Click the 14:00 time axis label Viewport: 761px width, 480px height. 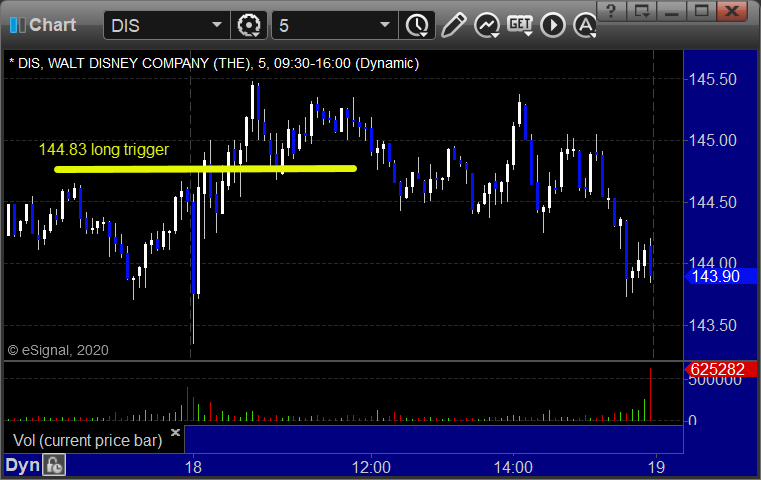(513, 467)
